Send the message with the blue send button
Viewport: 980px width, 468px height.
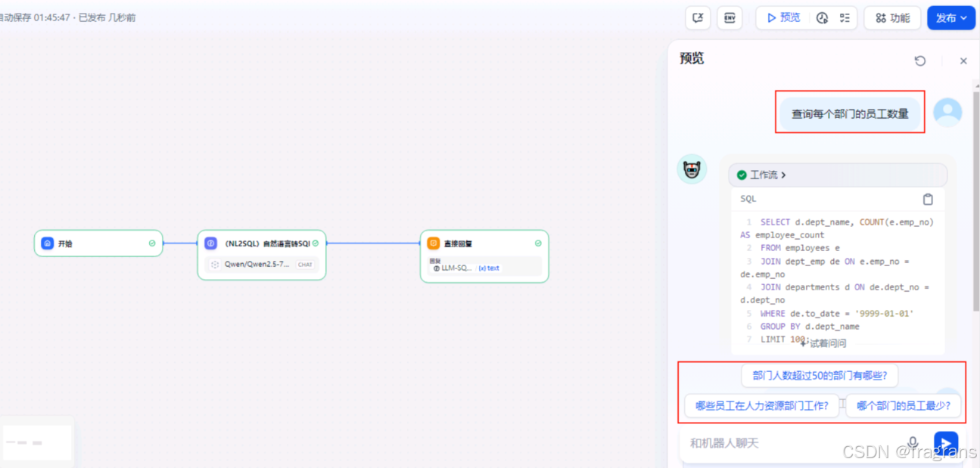pyautogui.click(x=946, y=443)
